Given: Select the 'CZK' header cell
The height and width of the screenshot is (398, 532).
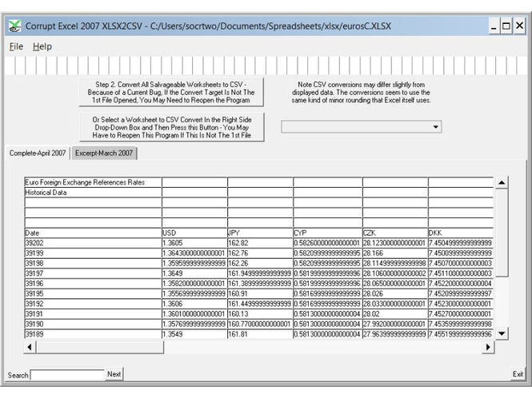Looking at the screenshot, I should coord(395,233).
